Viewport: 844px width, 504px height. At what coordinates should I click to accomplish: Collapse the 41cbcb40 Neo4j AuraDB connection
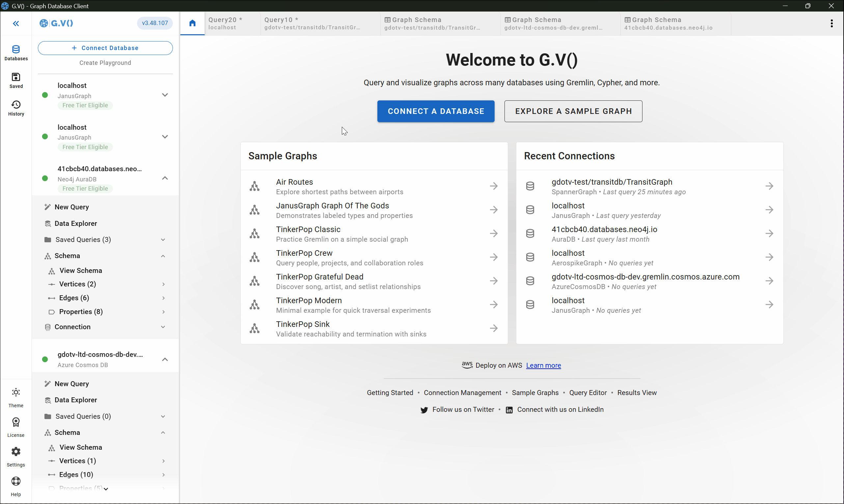[165, 178]
